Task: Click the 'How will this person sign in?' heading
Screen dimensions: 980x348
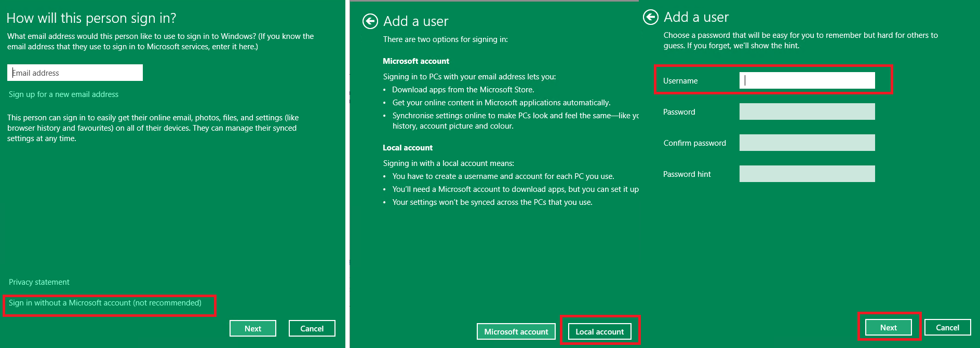Action: (91, 18)
